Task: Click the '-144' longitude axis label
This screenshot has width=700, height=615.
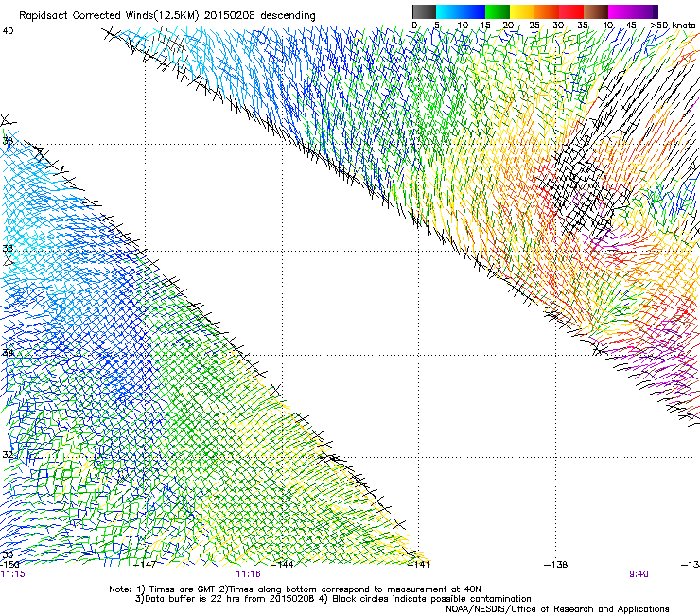Action: (282, 565)
